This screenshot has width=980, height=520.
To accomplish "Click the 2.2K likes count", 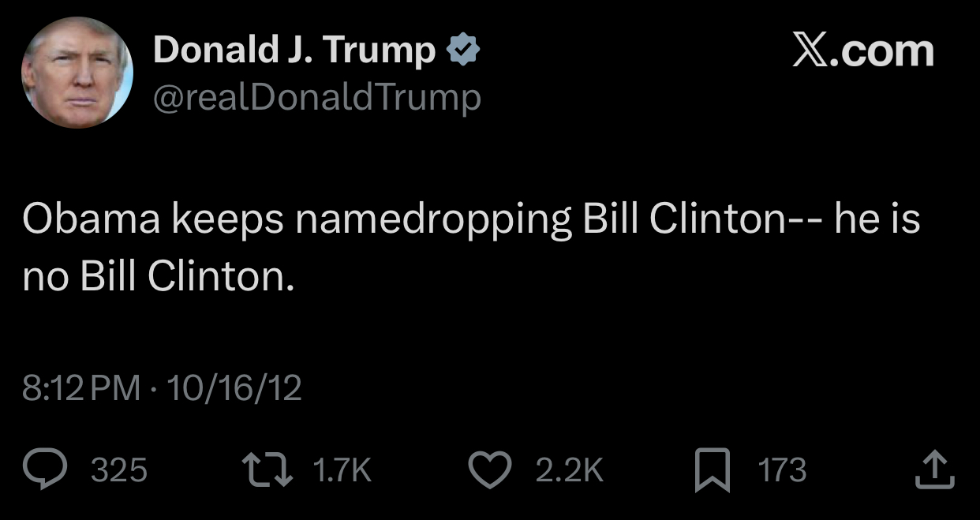I will pos(569,470).
